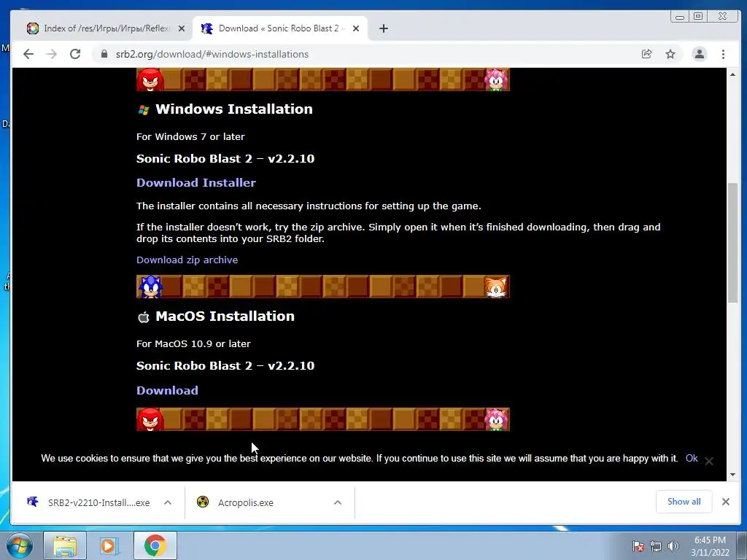747x560 pixels.
Task: Accept cookies with Ok link
Action: (692, 458)
